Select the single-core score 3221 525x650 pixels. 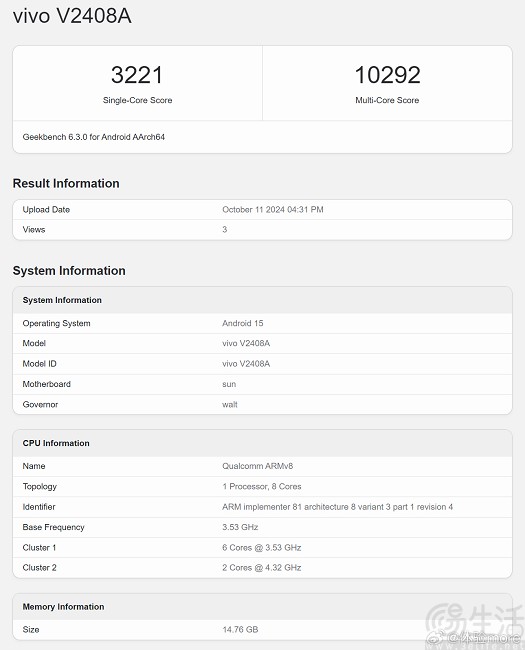point(137,75)
